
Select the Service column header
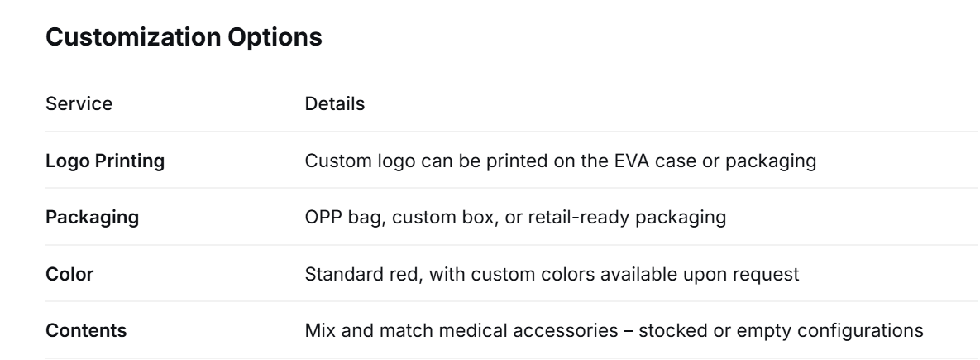point(79,103)
